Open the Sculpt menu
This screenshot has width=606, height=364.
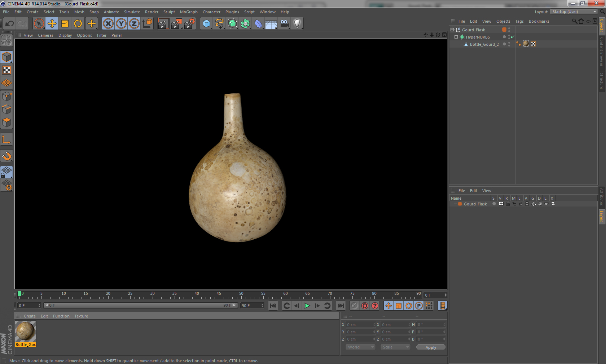[169, 12]
